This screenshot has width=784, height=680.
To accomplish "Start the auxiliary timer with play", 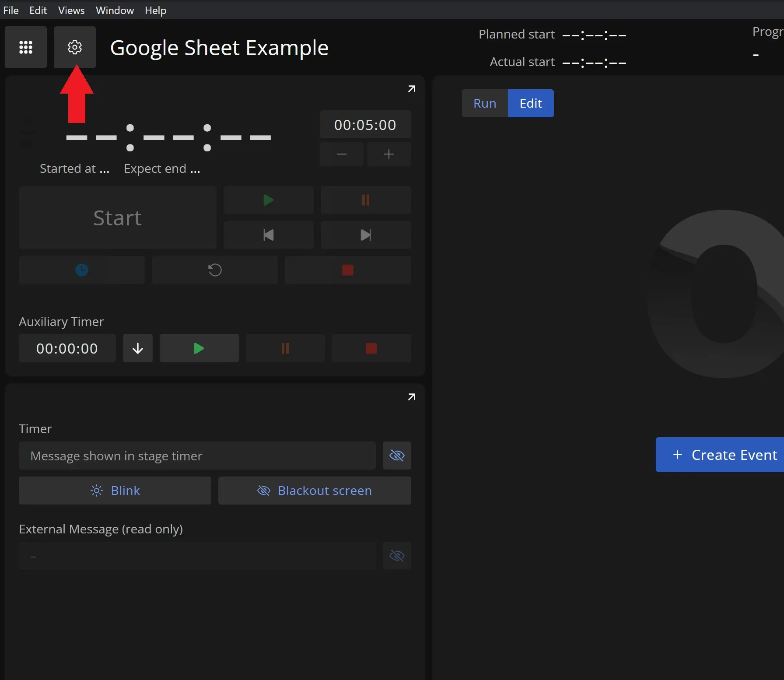I will (199, 348).
